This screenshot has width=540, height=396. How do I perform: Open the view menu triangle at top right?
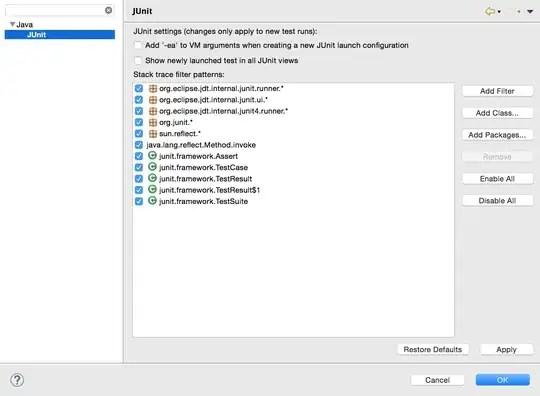530,12
